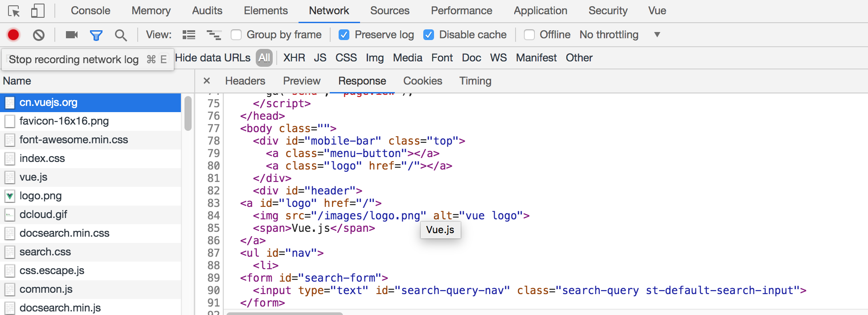Clear the network log with the clear icon
The image size is (868, 315).
39,35
